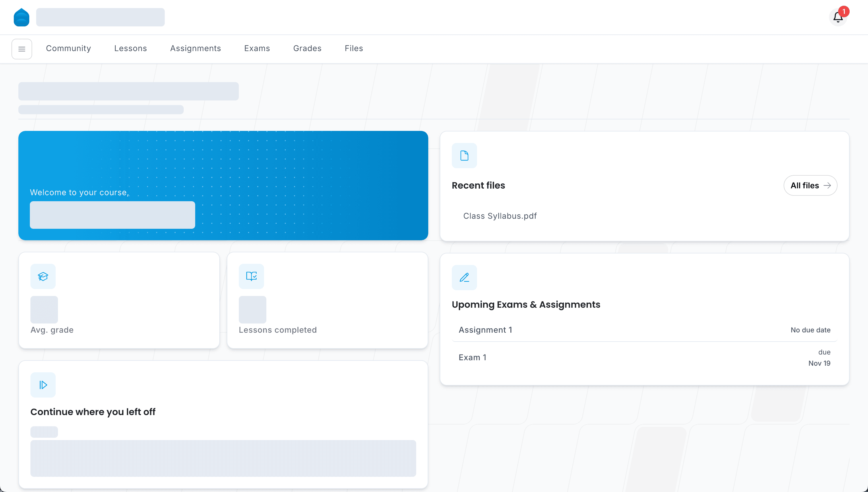868x492 pixels.
Task: Switch to the Lessons tab
Action: pyautogui.click(x=130, y=48)
